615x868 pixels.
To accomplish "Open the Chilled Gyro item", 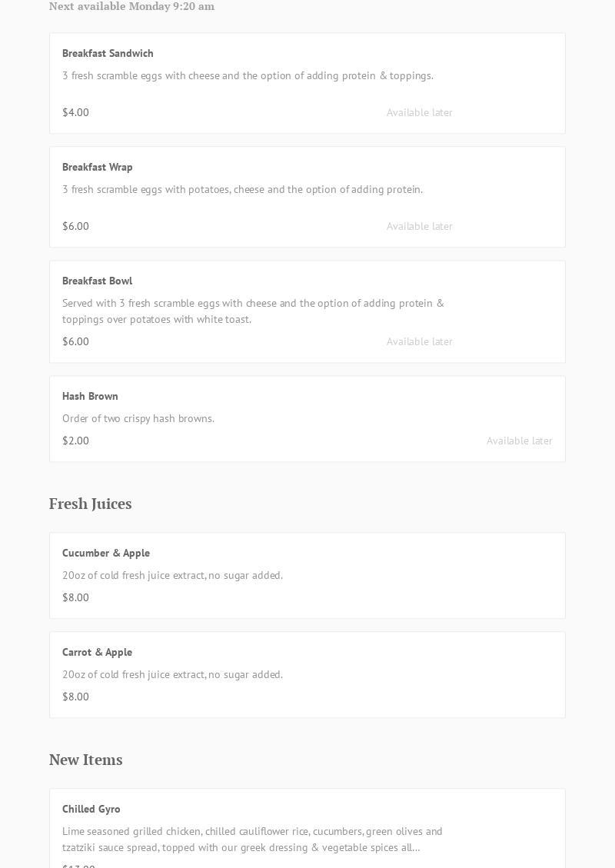I will point(91,809).
